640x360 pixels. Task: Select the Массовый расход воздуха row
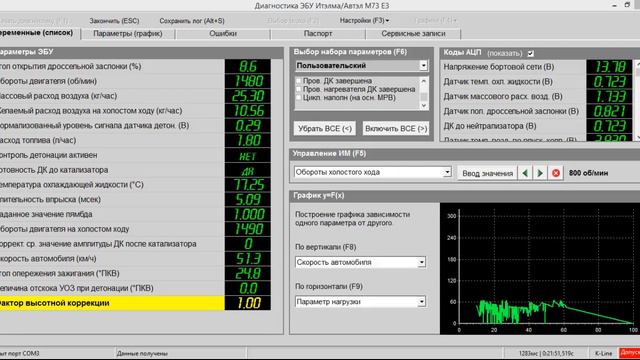pyautogui.click(x=135, y=96)
